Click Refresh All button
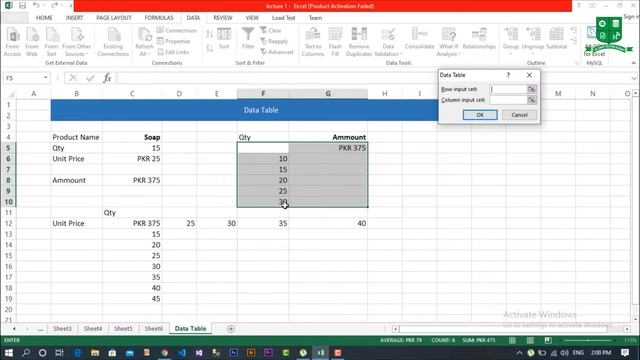 click(144, 42)
